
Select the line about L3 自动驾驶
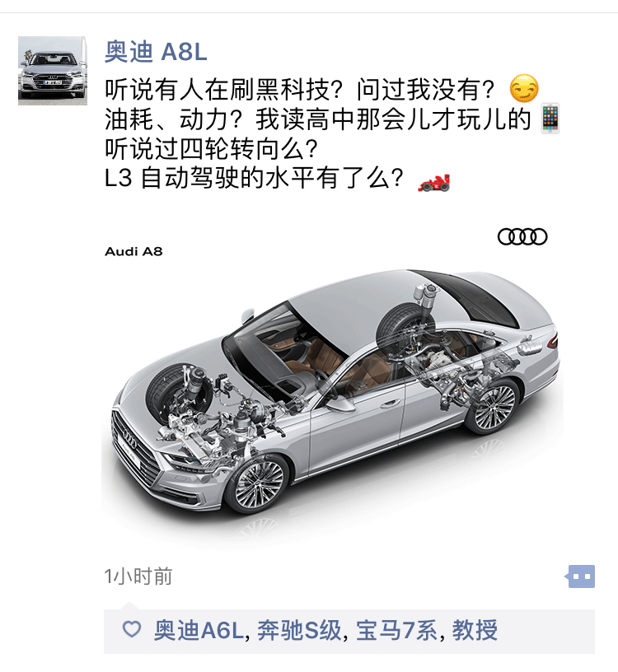[277, 178]
